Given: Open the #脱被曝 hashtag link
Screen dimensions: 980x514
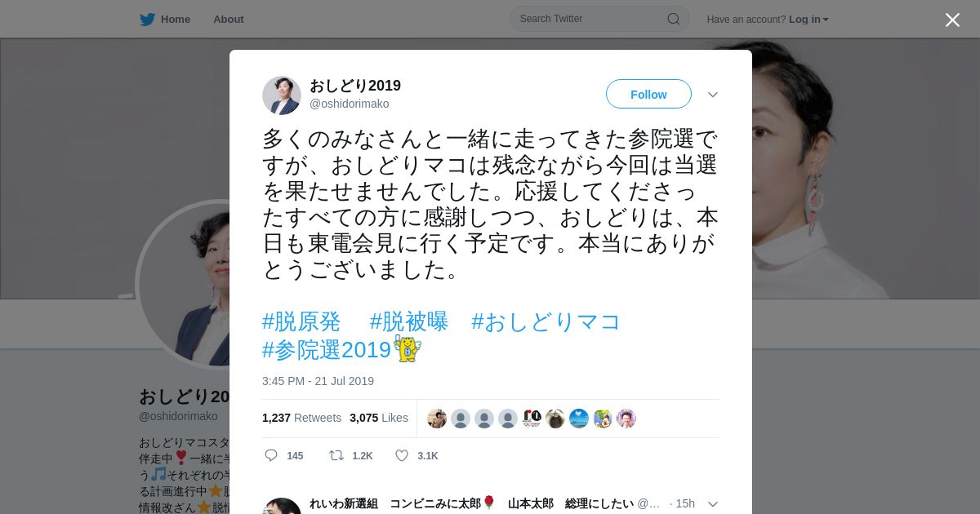Looking at the screenshot, I should click(409, 321).
